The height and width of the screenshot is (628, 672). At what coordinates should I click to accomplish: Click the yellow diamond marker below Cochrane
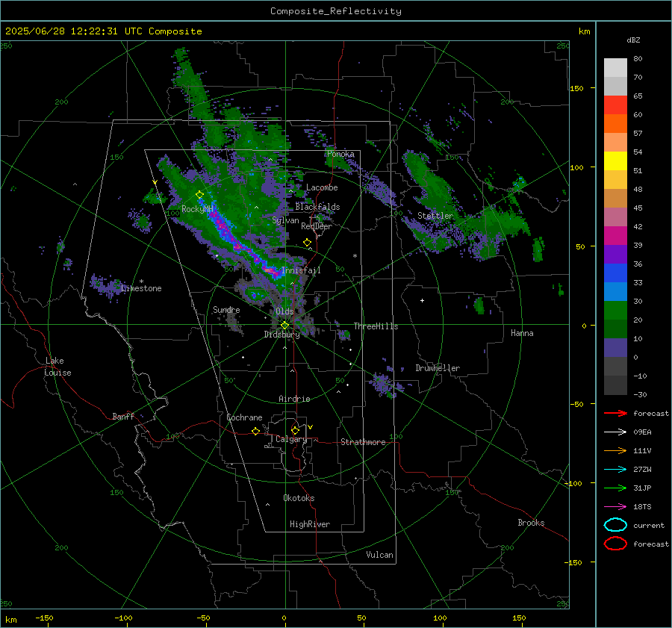255,431
